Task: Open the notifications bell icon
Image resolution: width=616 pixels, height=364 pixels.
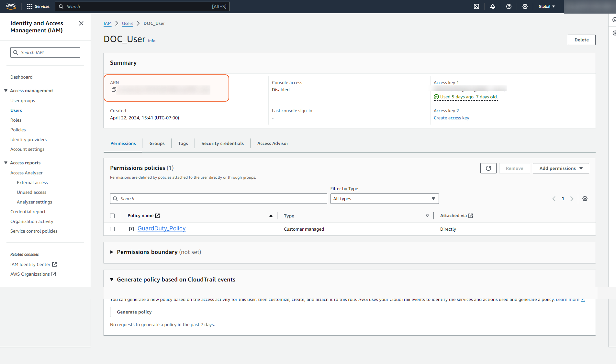Action: (492, 6)
